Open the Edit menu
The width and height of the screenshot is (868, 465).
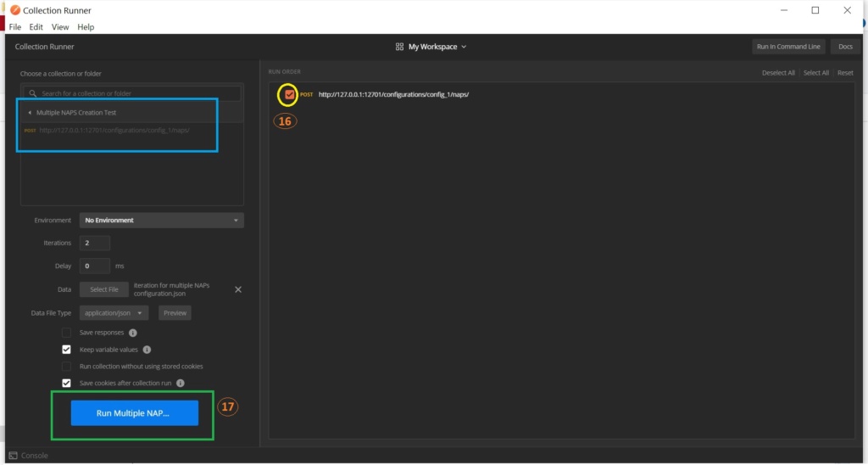click(36, 27)
